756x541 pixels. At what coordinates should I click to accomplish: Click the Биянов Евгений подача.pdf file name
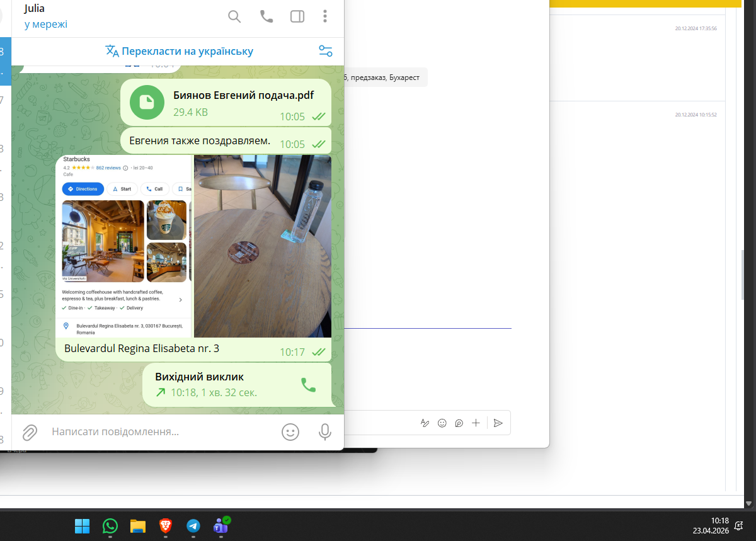coord(243,96)
